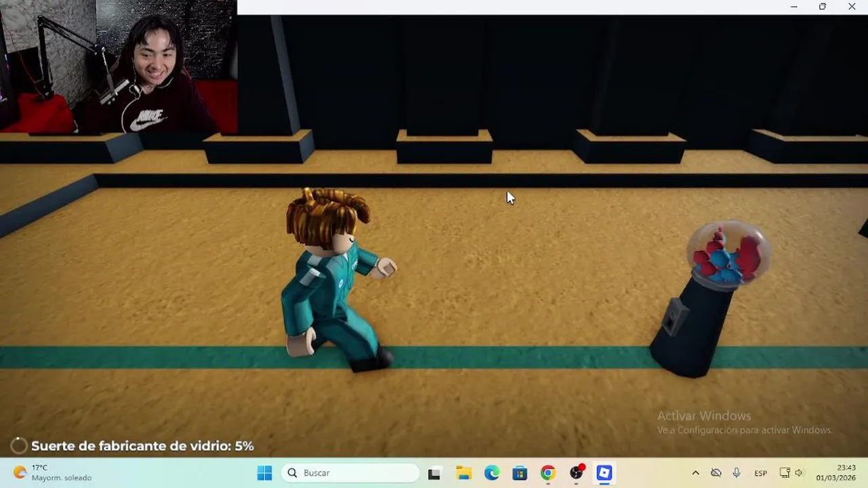This screenshot has height=488, width=868.
Task: Restore down the game window
Action: coord(823,7)
